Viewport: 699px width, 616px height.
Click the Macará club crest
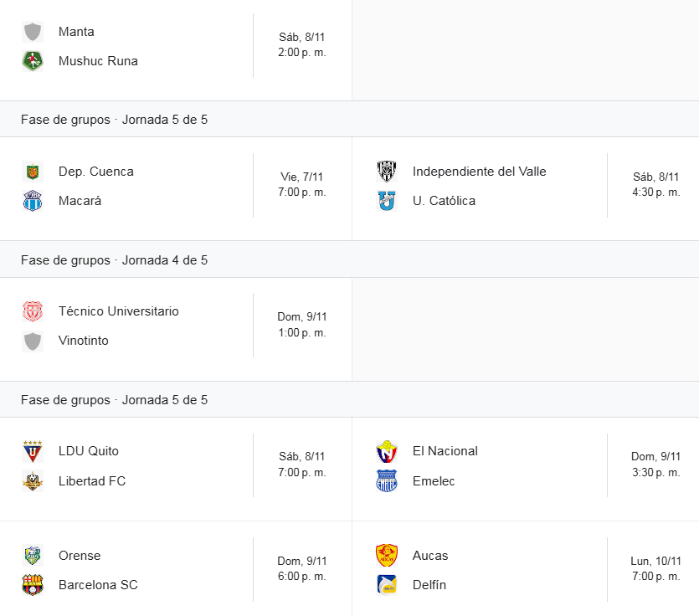tap(33, 201)
